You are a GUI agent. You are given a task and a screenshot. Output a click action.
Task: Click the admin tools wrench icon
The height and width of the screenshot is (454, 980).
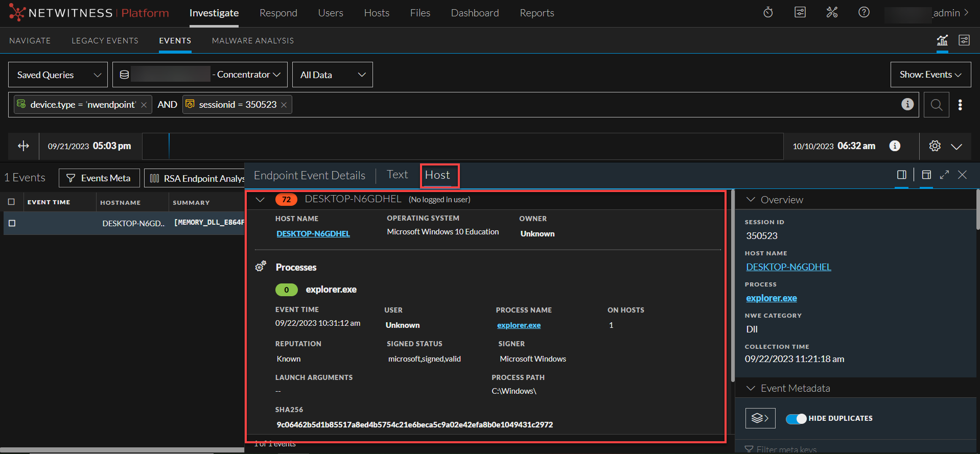tap(832, 13)
